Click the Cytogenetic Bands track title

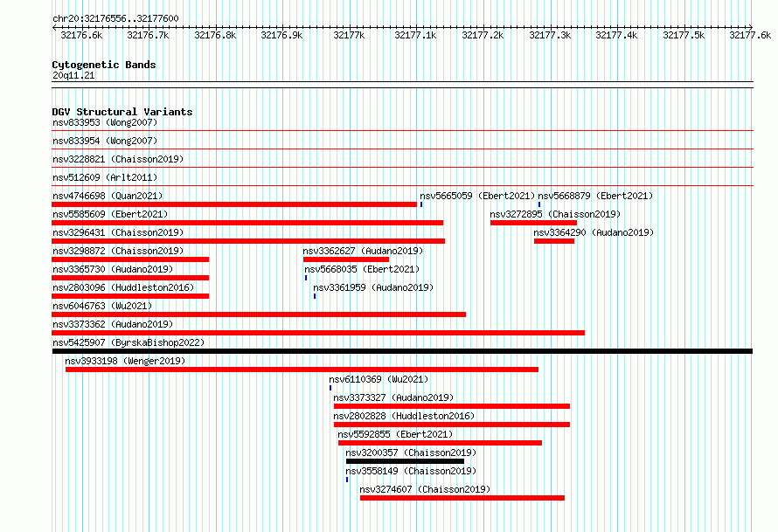click(104, 65)
